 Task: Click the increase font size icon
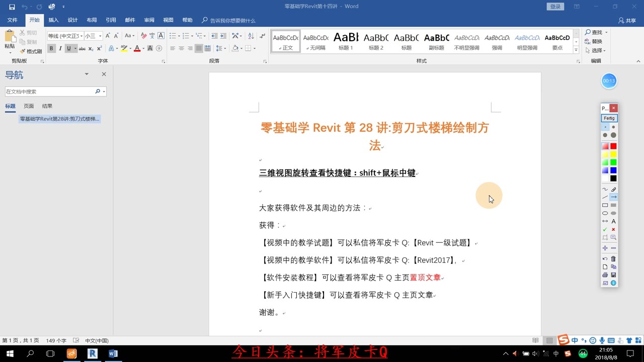[x=108, y=36]
